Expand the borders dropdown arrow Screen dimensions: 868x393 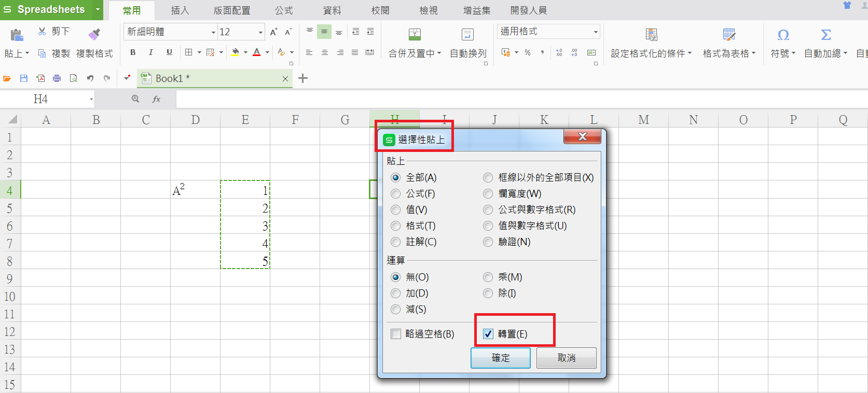pyautogui.click(x=199, y=52)
